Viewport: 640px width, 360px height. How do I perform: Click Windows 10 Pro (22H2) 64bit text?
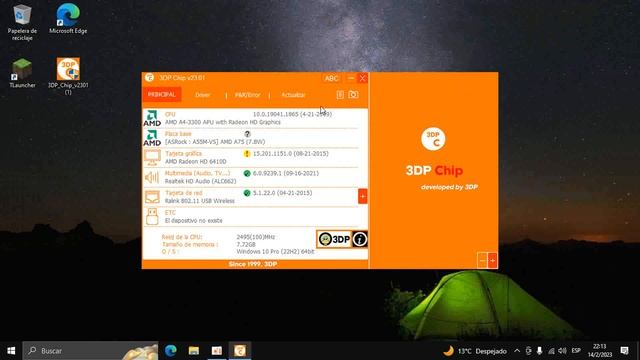[276, 252]
